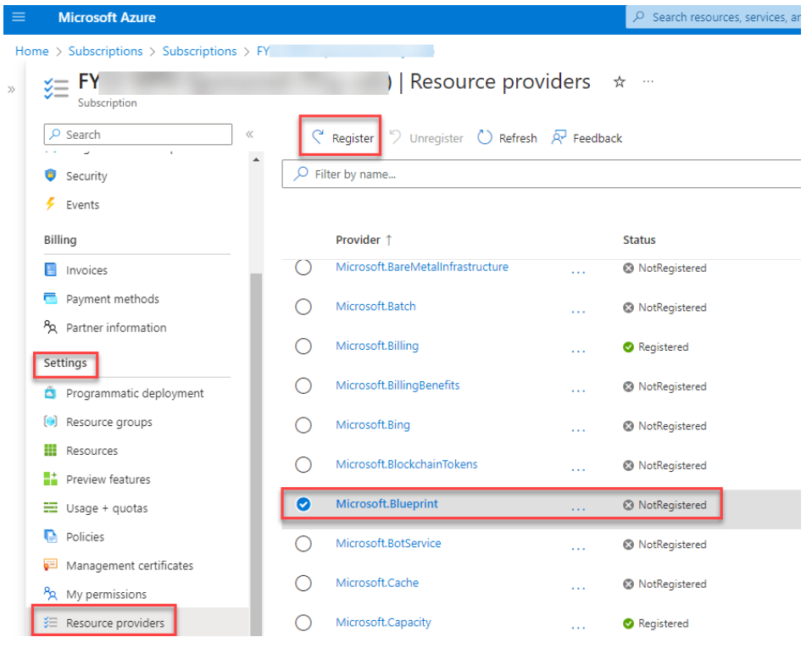
Task: Click the Events lightning icon
Action: [x=50, y=204]
